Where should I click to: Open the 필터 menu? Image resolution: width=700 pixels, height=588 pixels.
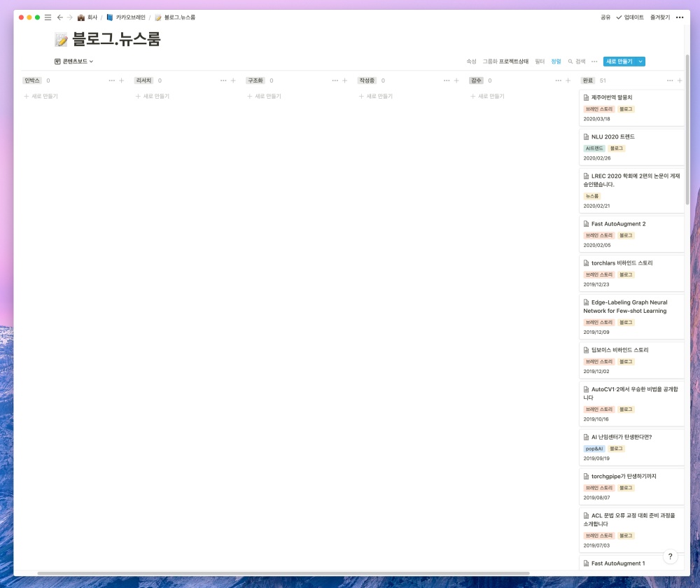point(540,62)
